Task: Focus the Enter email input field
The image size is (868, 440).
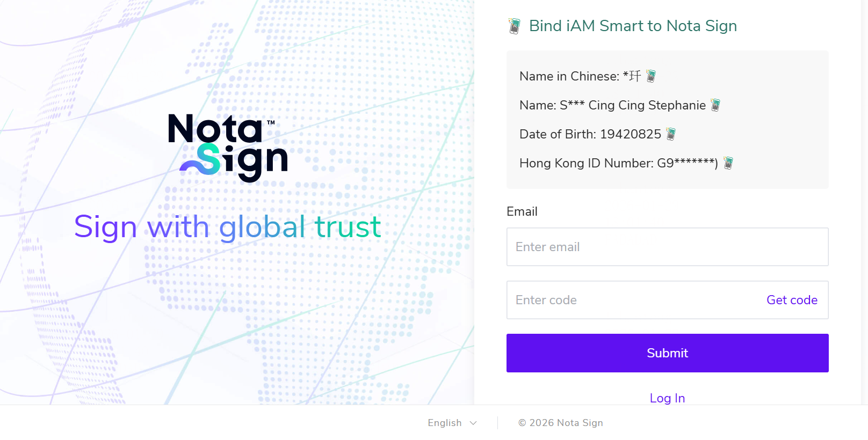Action: (667, 247)
